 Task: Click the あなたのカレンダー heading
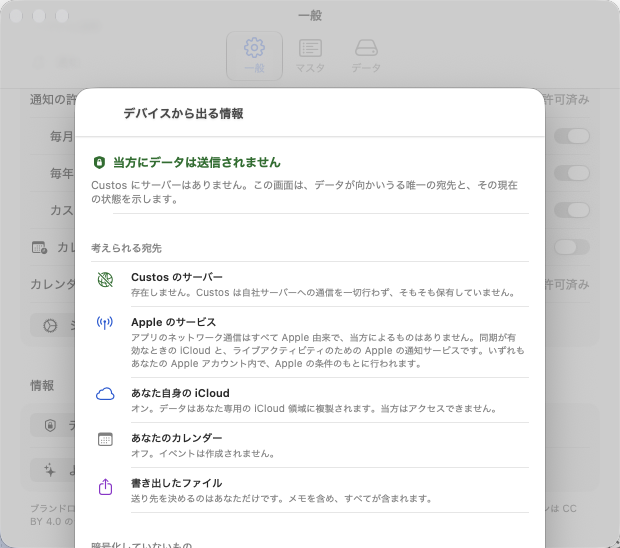[x=177, y=438]
